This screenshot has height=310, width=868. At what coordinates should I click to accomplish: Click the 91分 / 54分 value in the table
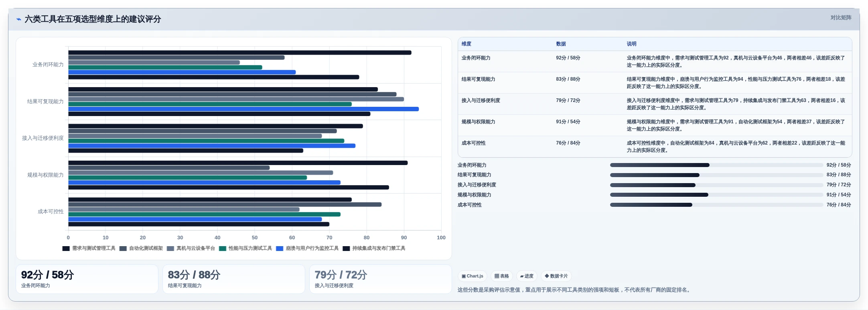pyautogui.click(x=568, y=122)
